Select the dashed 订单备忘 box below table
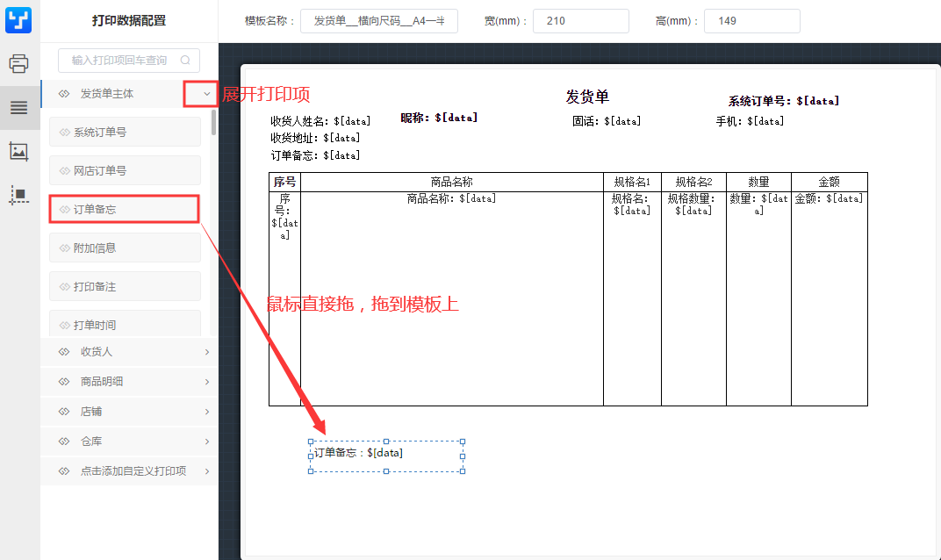Image resolution: width=941 pixels, height=560 pixels. [x=386, y=456]
